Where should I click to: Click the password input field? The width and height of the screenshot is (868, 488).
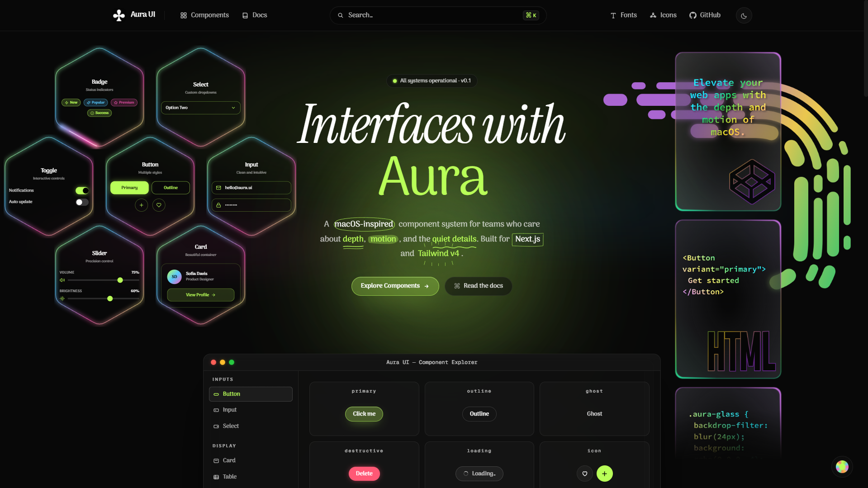251,205
